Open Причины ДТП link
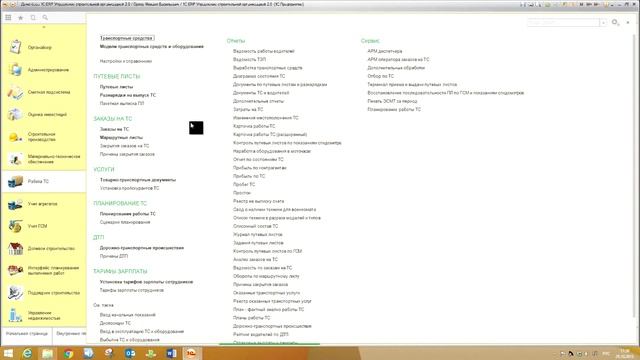This screenshot has width=640, height=360. (114, 256)
